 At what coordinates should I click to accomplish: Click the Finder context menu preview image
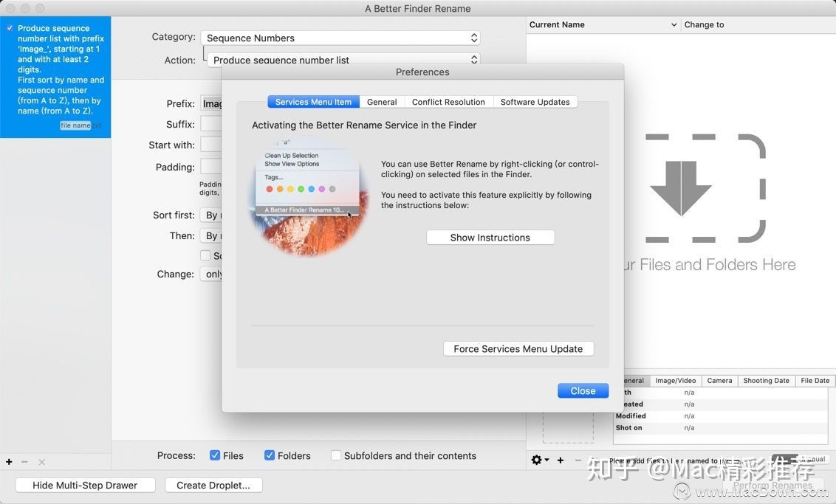(x=309, y=196)
